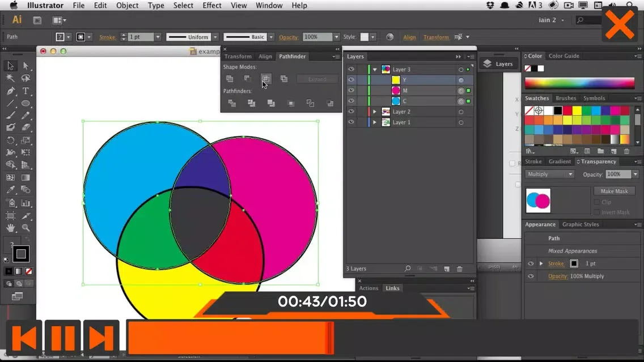
Task: Select the Scale tool
Action: click(x=26, y=140)
